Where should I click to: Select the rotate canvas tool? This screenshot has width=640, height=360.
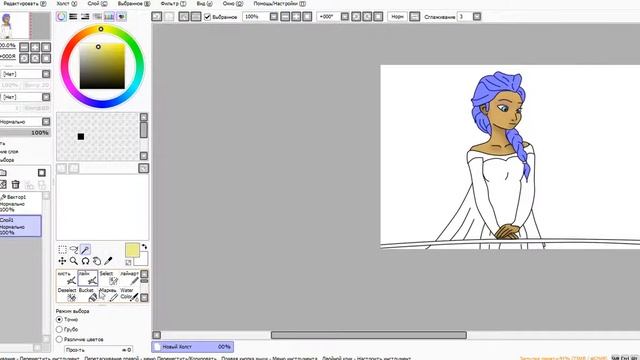[85, 261]
